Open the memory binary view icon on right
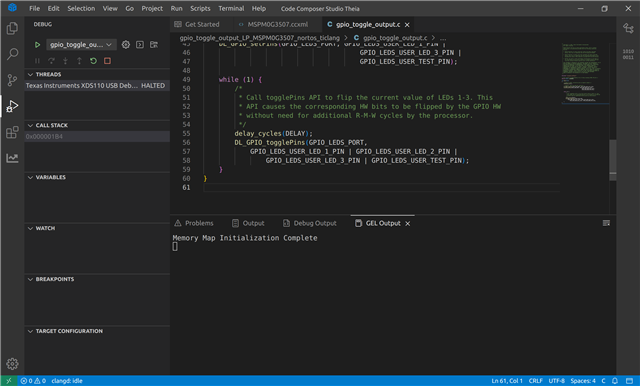 [x=628, y=54]
